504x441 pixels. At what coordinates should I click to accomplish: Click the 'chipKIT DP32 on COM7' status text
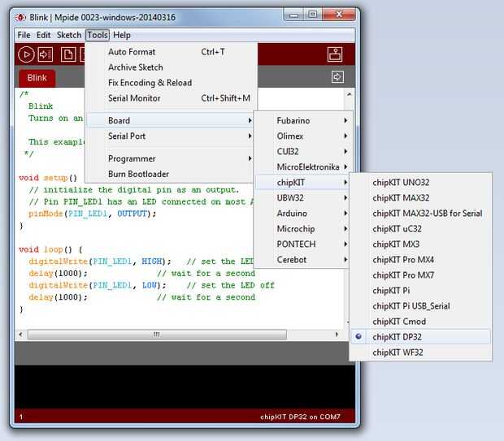pos(300,417)
